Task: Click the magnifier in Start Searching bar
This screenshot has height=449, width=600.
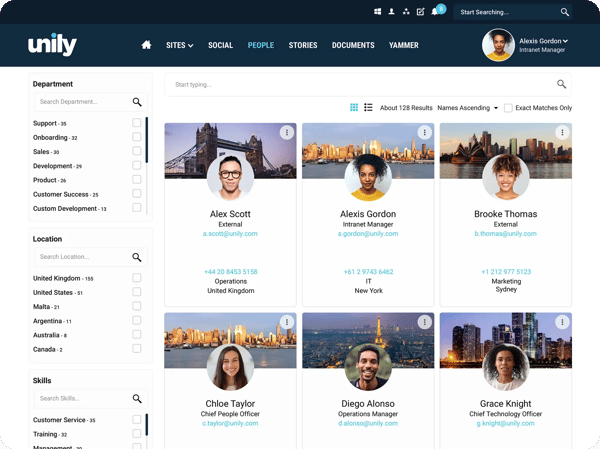Action: tap(564, 12)
